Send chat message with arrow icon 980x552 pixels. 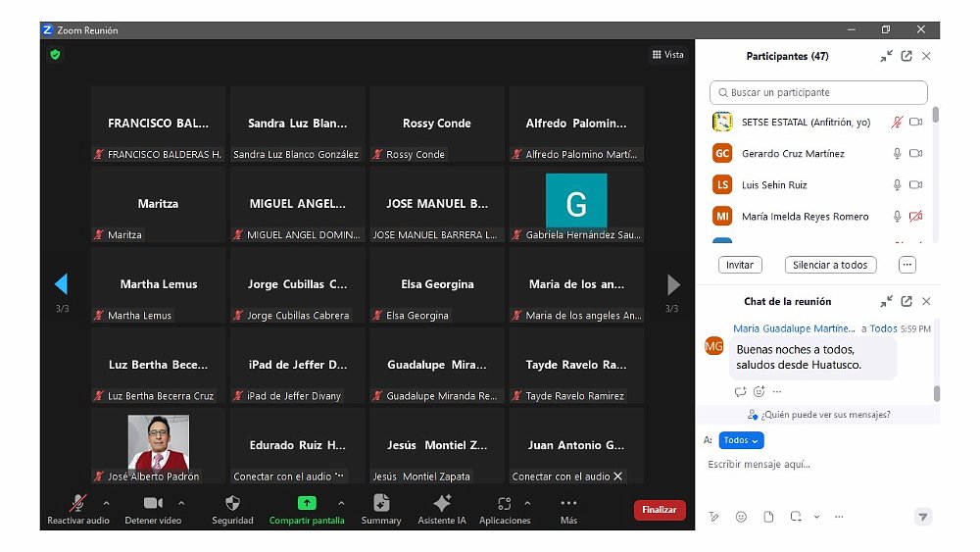(921, 517)
